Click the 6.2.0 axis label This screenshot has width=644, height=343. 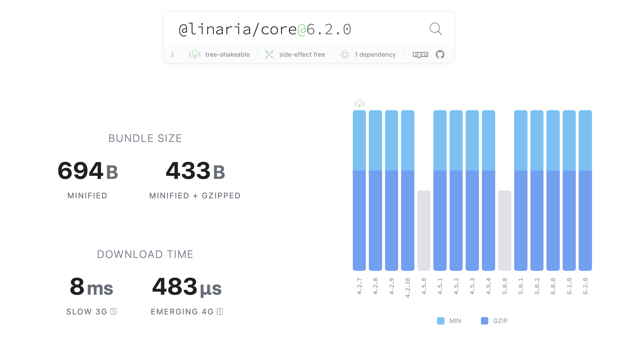(585, 286)
